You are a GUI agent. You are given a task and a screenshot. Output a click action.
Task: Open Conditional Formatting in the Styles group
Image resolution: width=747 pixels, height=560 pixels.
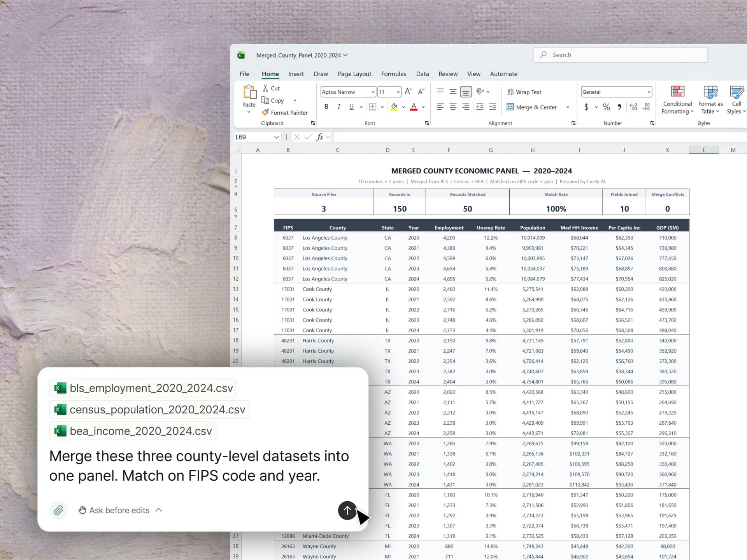677,100
